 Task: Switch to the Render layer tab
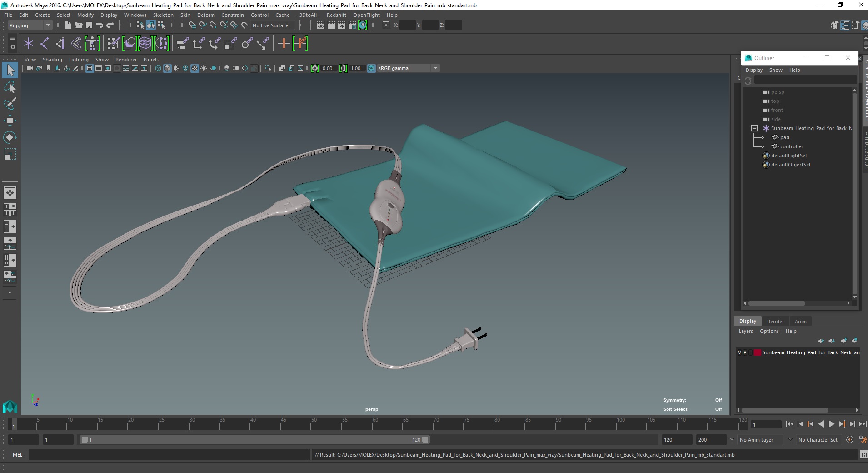pos(775,321)
